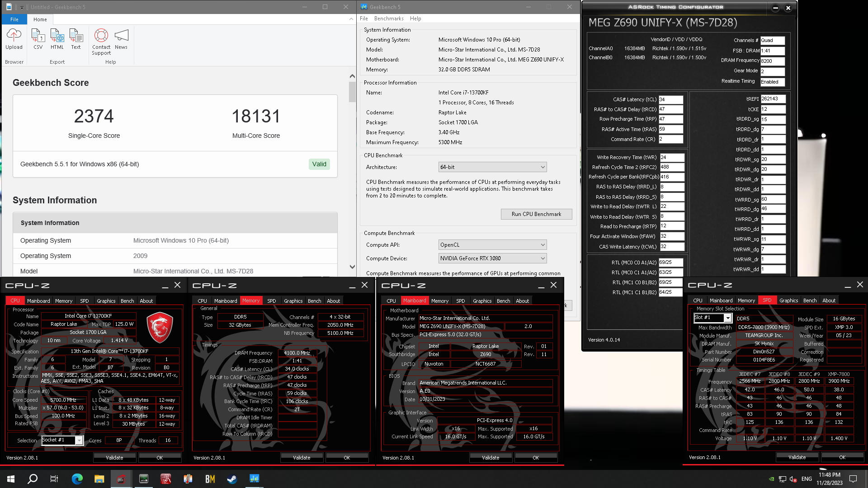Click the Multi-Core Score 18131
The width and height of the screenshot is (868, 488).
click(256, 117)
